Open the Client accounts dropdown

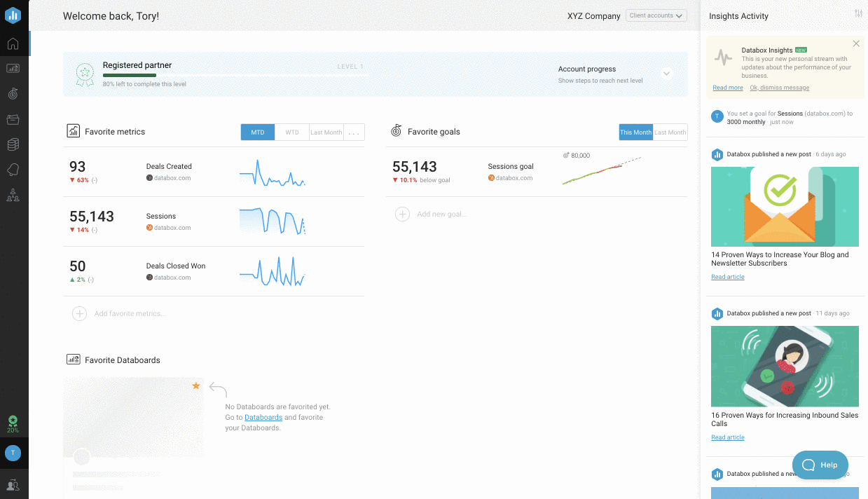(x=656, y=15)
